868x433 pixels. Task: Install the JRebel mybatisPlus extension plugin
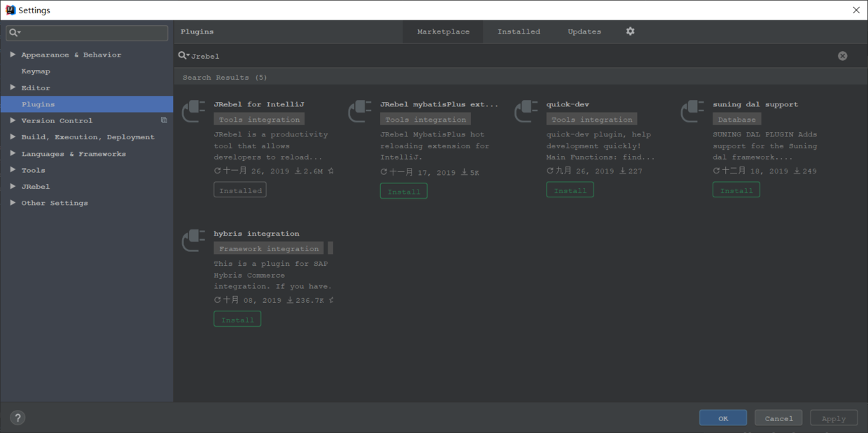click(404, 191)
